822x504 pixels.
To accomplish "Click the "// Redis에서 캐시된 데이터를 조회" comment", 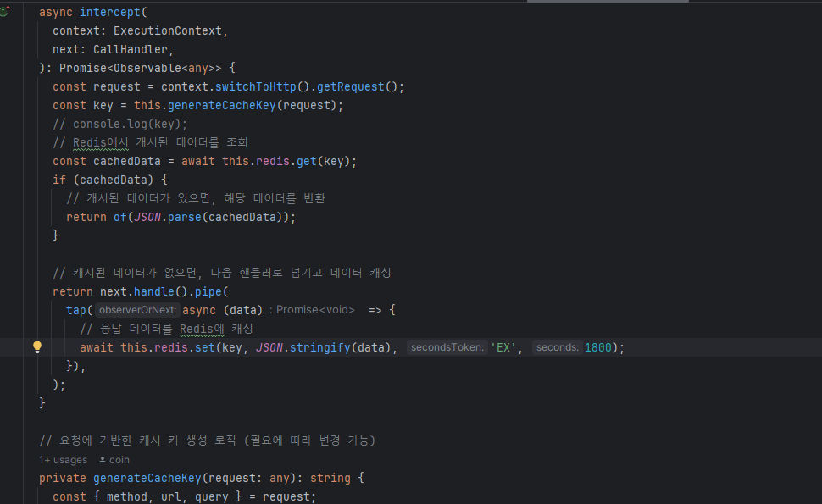I will tap(150, 142).
